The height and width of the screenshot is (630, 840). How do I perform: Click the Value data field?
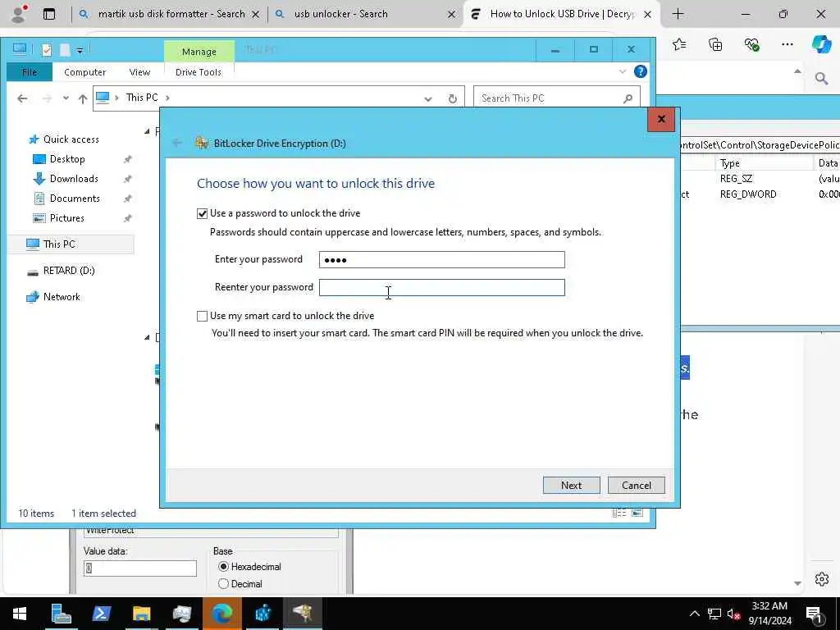[x=139, y=568]
